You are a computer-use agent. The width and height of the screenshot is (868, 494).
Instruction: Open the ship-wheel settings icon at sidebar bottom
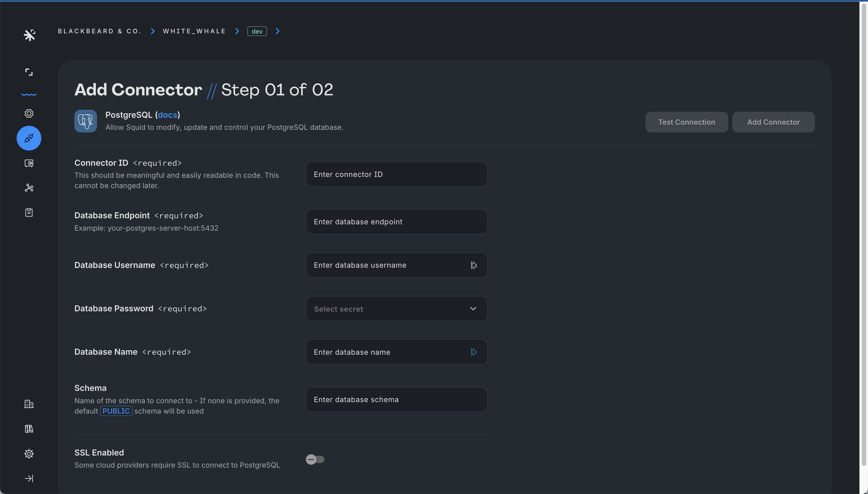[29, 454]
